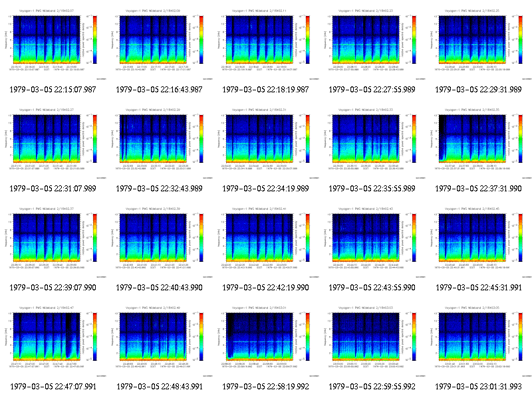532x396 pixels.
Task: Click the caption 1979-03-05 22:45:31.991
Action: pos(478,288)
